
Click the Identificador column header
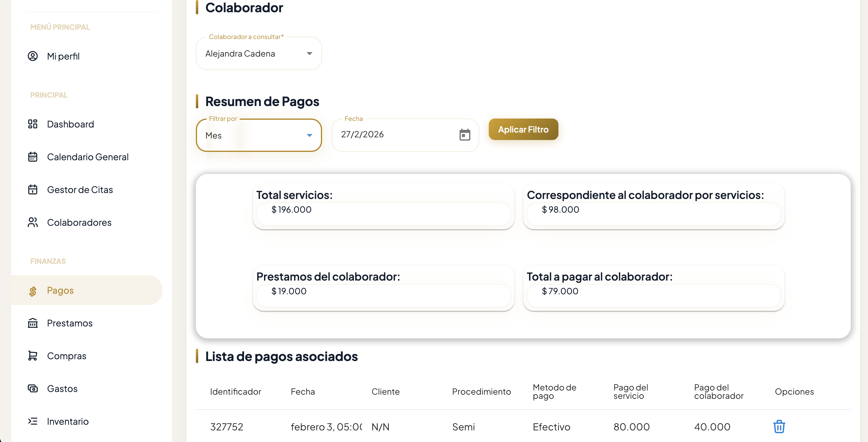tap(235, 391)
